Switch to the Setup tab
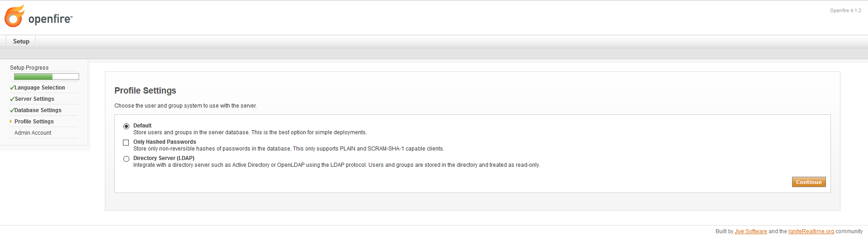 point(21,42)
